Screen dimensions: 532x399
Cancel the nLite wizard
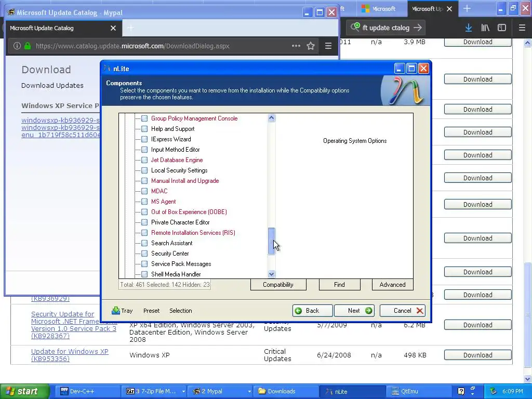(403, 311)
